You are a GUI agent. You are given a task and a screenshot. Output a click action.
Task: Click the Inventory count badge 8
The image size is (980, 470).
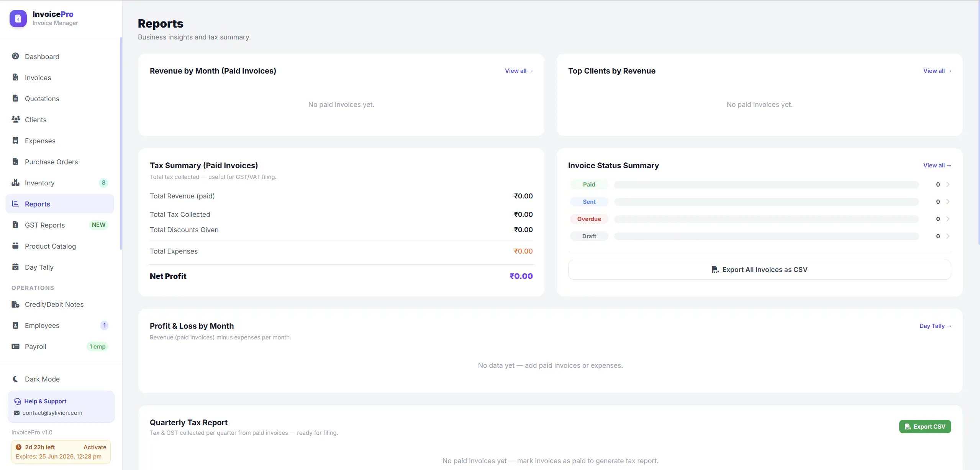pyautogui.click(x=103, y=183)
